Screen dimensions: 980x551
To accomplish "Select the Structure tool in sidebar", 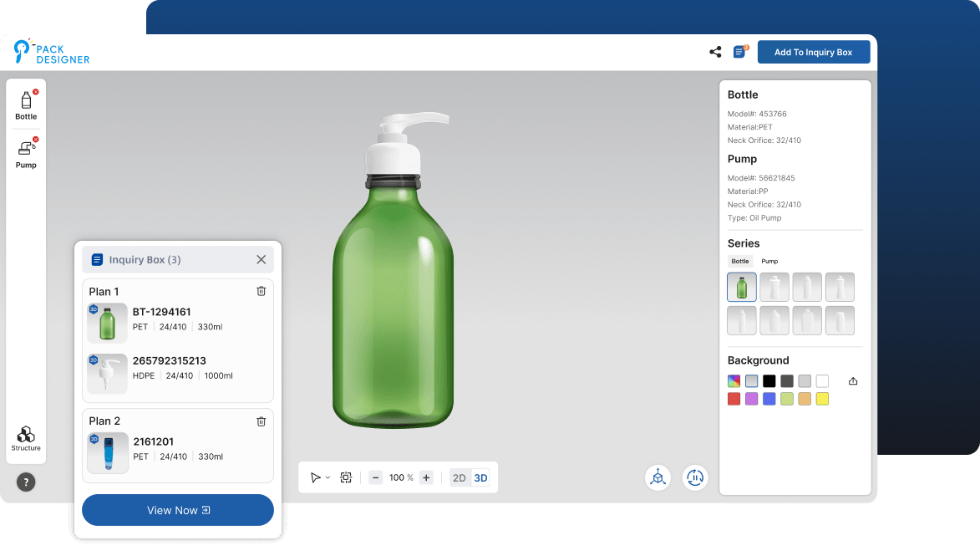I will (26, 438).
